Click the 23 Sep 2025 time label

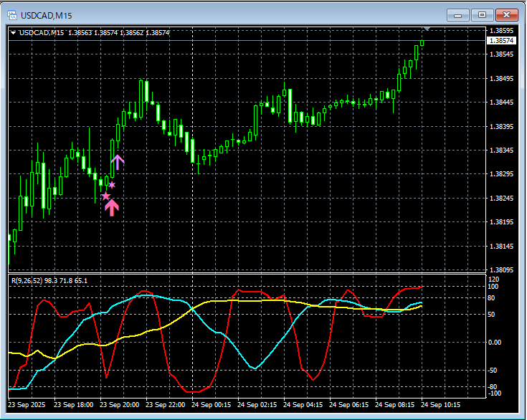pos(27,405)
